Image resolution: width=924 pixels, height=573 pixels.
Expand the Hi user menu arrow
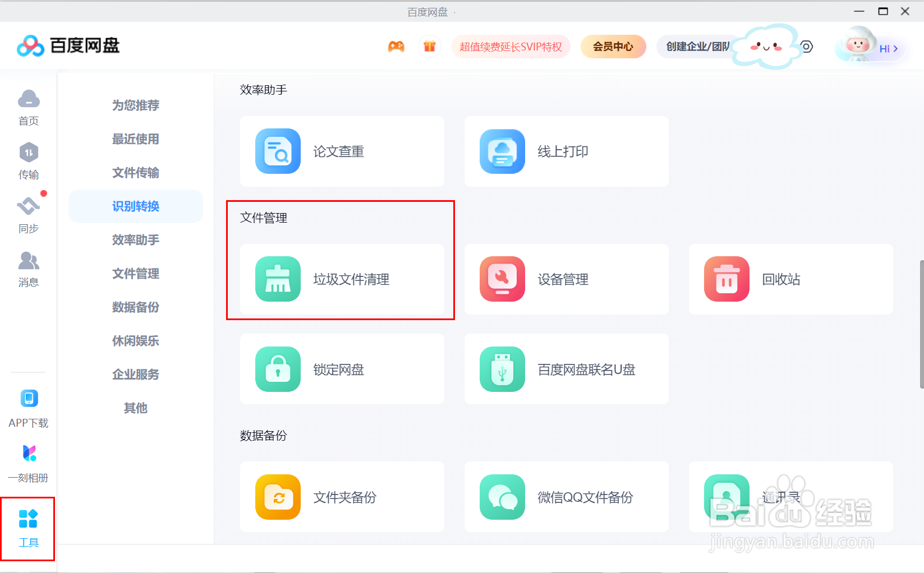click(895, 49)
